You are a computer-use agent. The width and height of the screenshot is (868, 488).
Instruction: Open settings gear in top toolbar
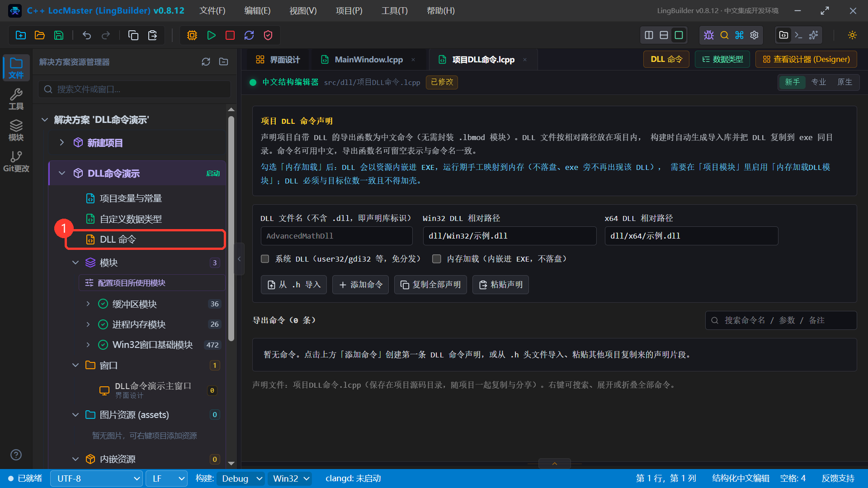(x=755, y=35)
